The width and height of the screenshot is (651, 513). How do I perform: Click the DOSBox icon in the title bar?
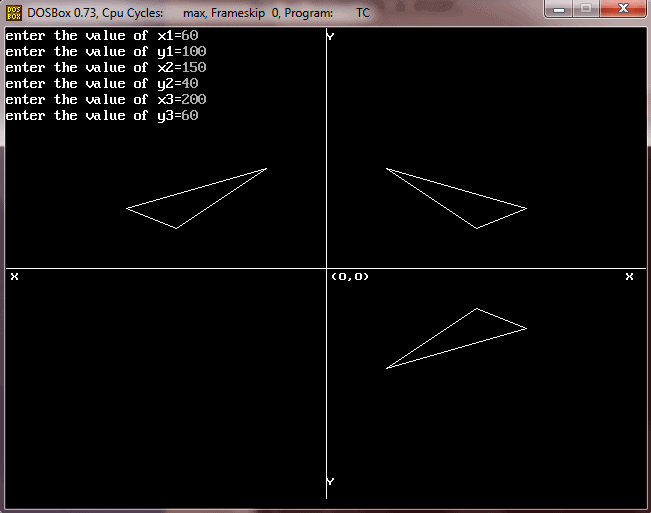coord(14,13)
